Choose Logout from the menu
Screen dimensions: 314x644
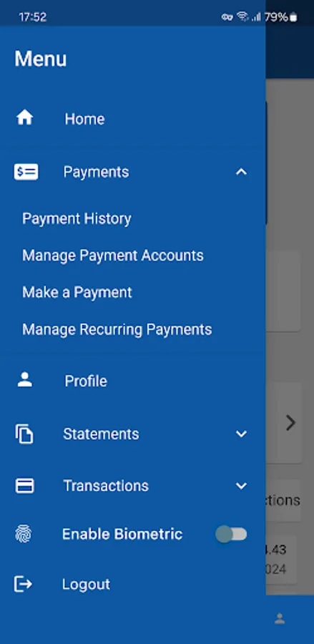pyautogui.click(x=87, y=584)
